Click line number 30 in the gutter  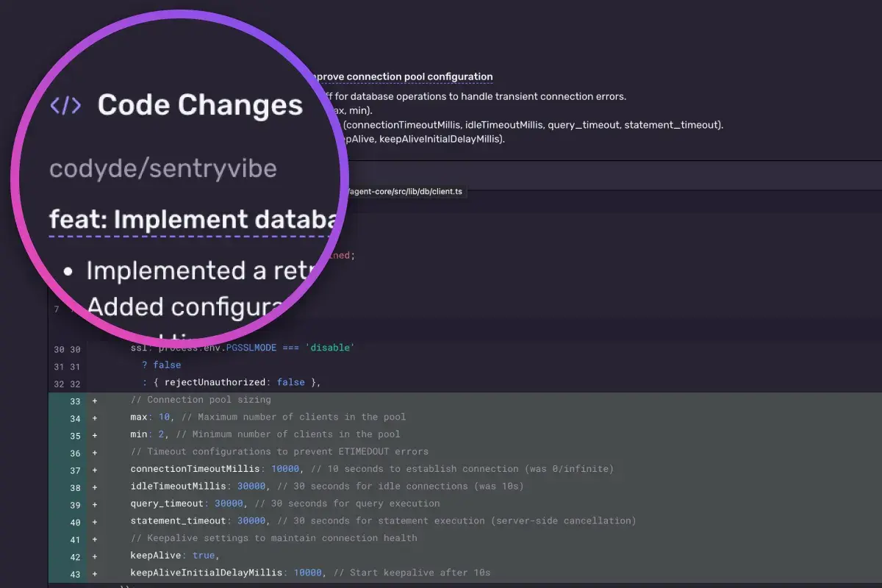pos(58,348)
